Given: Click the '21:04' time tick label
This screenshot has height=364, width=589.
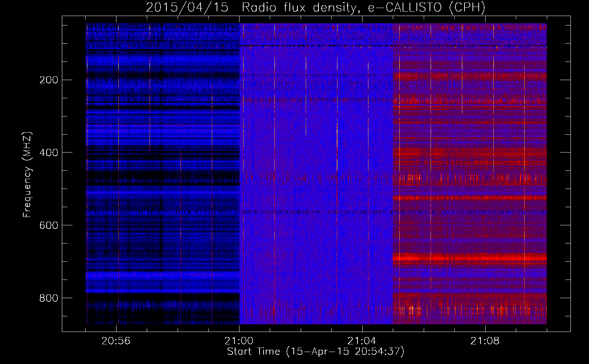Looking at the screenshot, I should pos(362,341).
